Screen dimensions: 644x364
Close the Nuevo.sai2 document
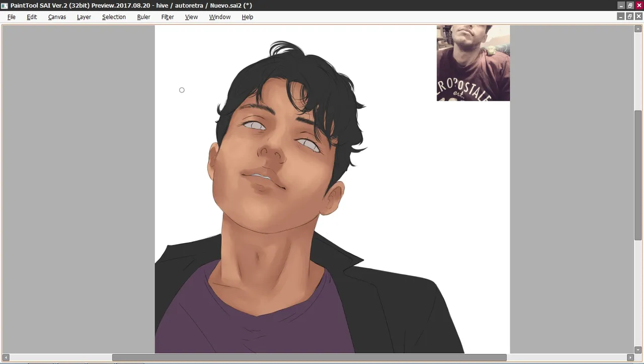tap(639, 17)
